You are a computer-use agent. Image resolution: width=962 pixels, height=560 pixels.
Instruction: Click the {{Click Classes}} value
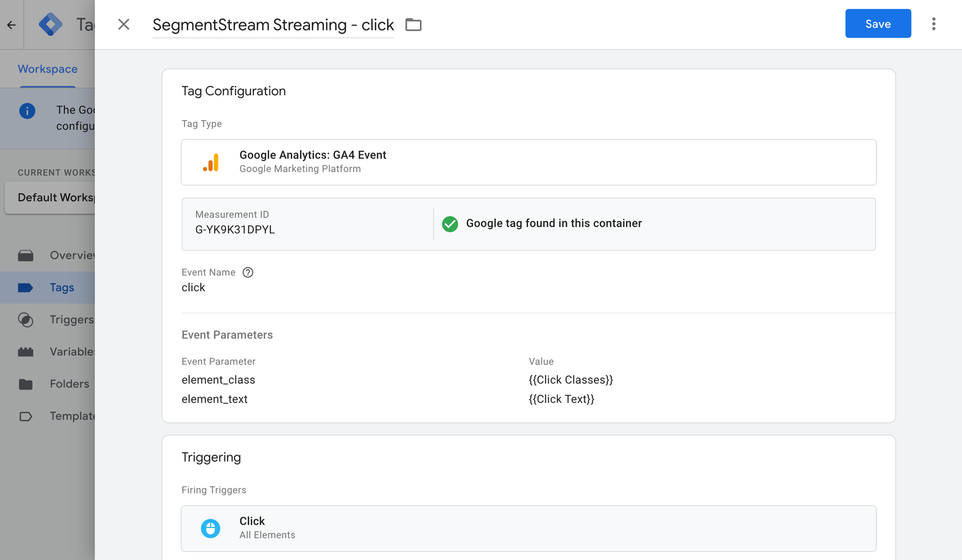(x=571, y=380)
